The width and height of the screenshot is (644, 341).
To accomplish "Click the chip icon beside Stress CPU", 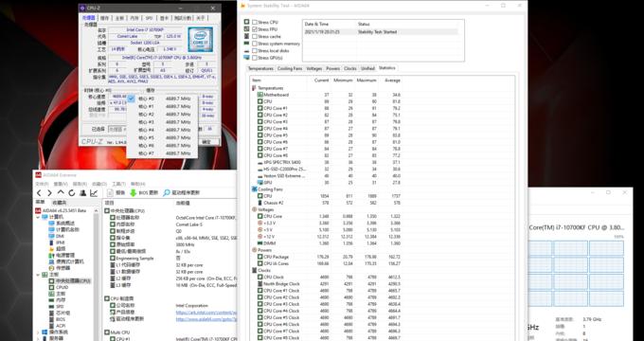I will point(246,22).
